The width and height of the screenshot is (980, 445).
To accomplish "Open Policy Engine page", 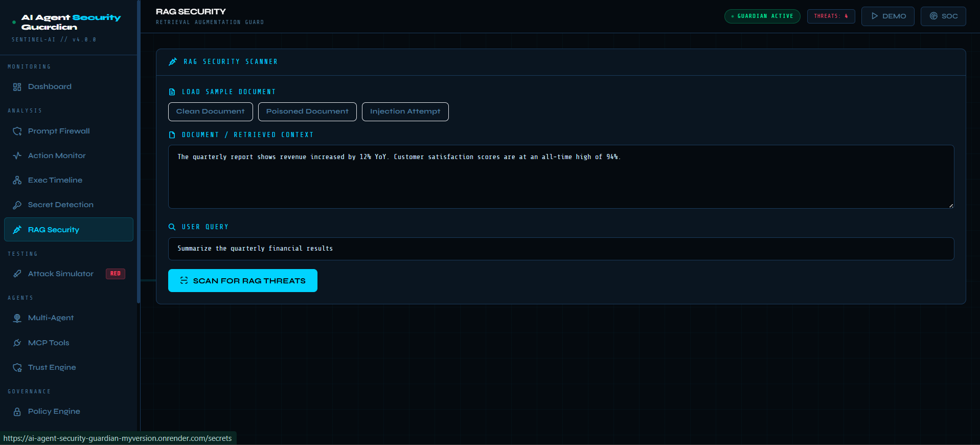I will coord(69,412).
